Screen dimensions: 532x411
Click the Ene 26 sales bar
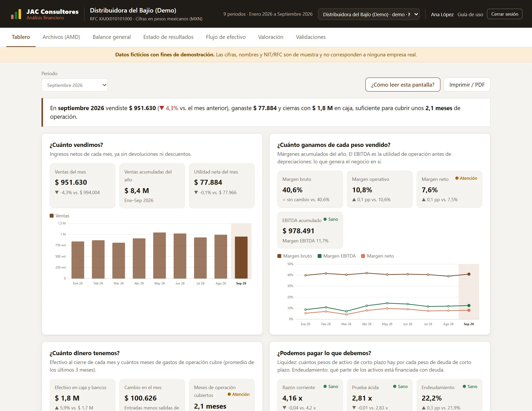(x=78, y=260)
